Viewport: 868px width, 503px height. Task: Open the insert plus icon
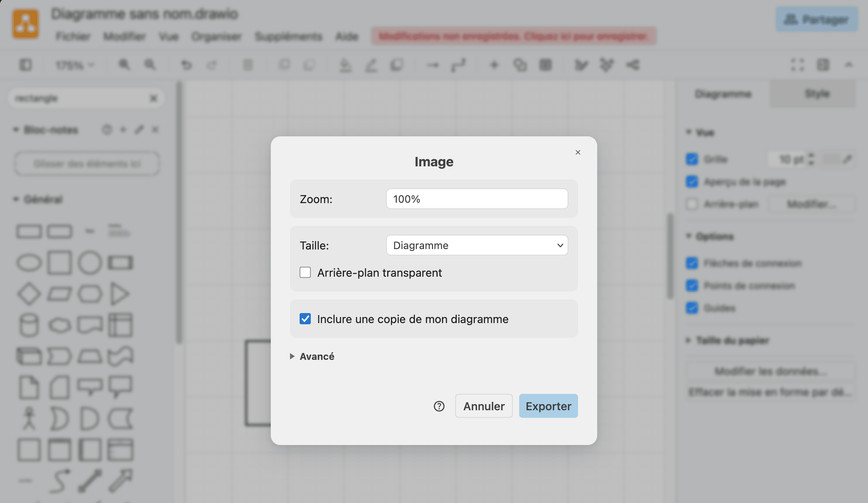(x=494, y=65)
